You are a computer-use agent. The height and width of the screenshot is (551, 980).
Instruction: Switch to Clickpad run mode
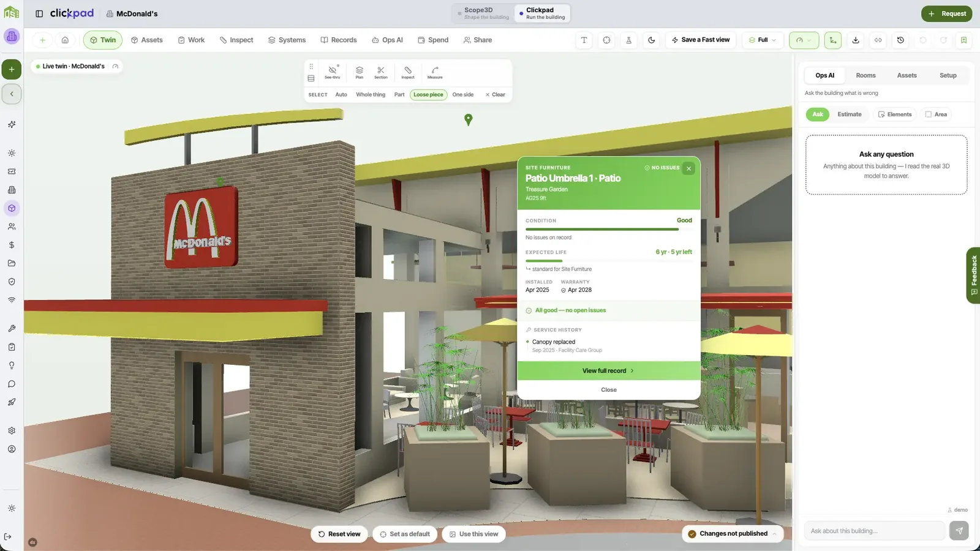(x=542, y=13)
